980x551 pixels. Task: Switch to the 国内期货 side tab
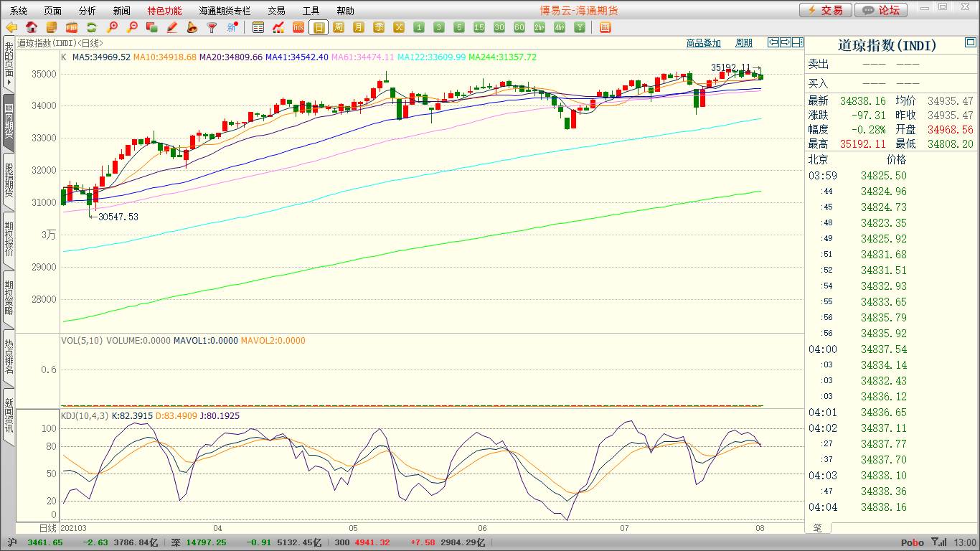(x=9, y=123)
